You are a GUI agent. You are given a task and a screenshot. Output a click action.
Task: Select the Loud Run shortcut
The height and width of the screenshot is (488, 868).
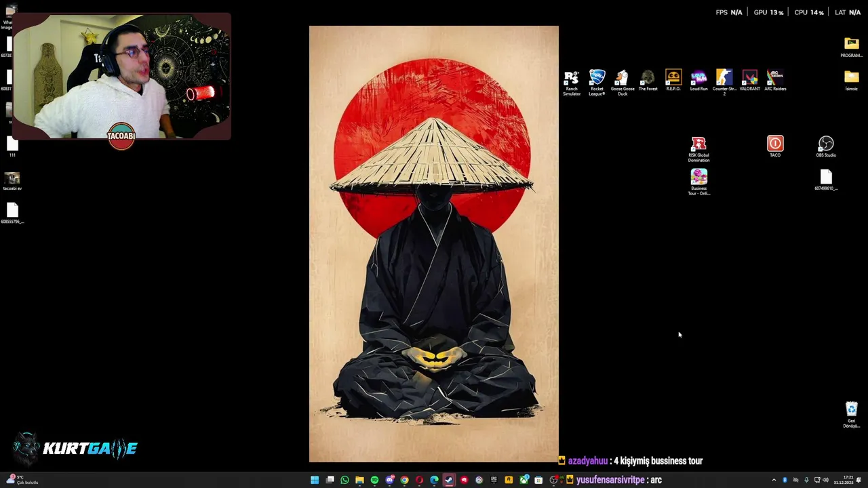tap(698, 81)
